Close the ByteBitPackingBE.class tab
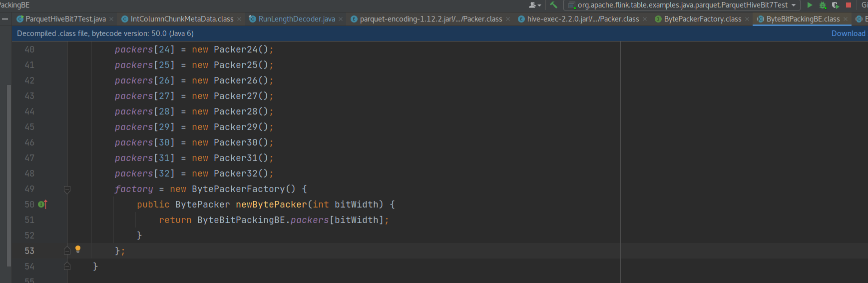The image size is (868, 283). click(x=846, y=19)
